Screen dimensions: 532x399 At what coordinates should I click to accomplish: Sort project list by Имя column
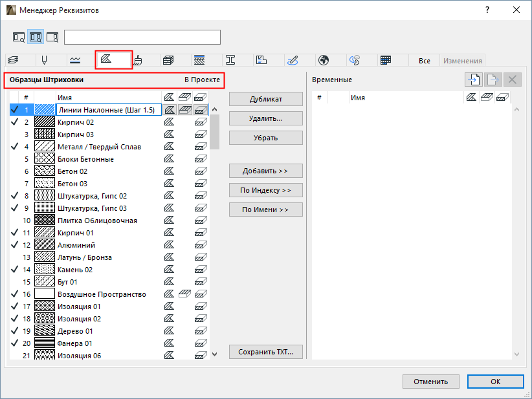[x=108, y=98]
